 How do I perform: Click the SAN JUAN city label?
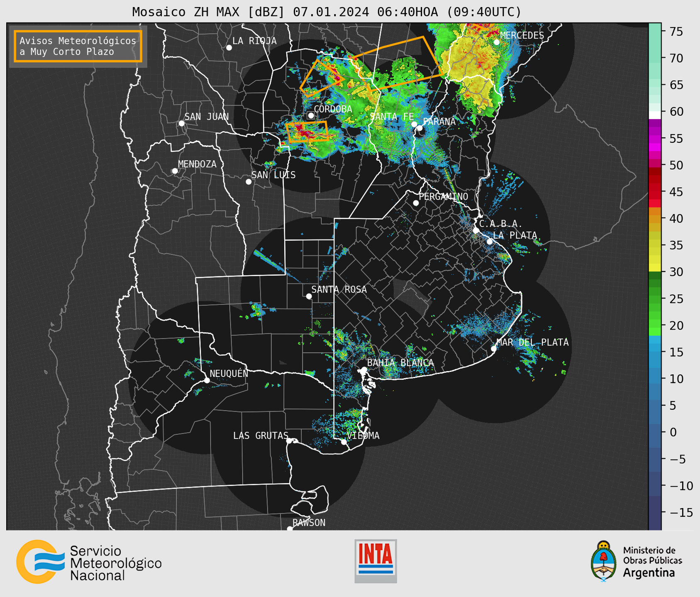point(206,117)
